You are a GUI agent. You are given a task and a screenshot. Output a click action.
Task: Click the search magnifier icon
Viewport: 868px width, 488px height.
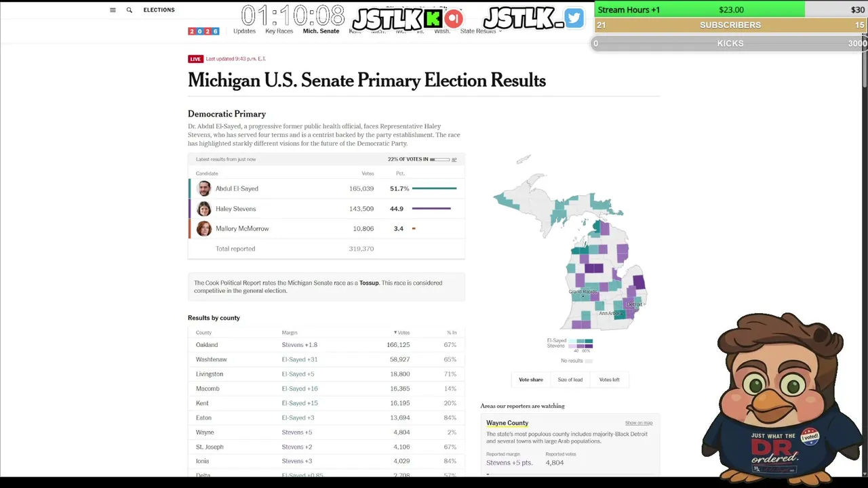coord(129,10)
